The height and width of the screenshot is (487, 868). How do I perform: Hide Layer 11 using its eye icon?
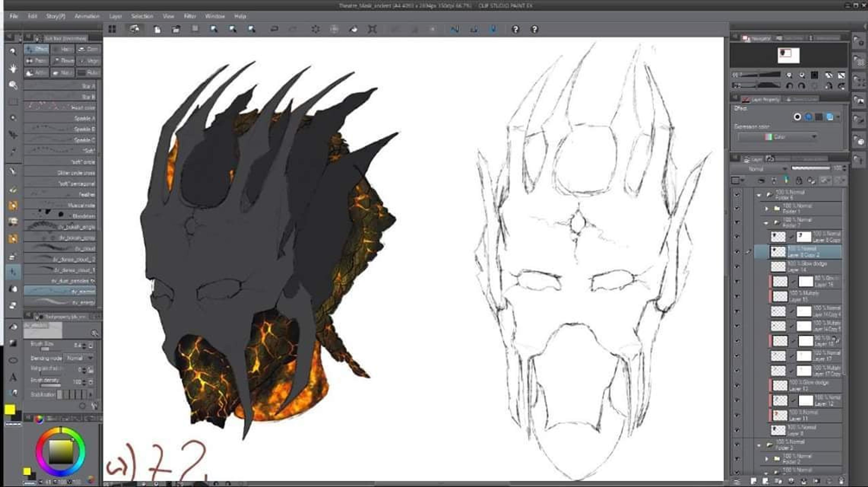point(737,415)
